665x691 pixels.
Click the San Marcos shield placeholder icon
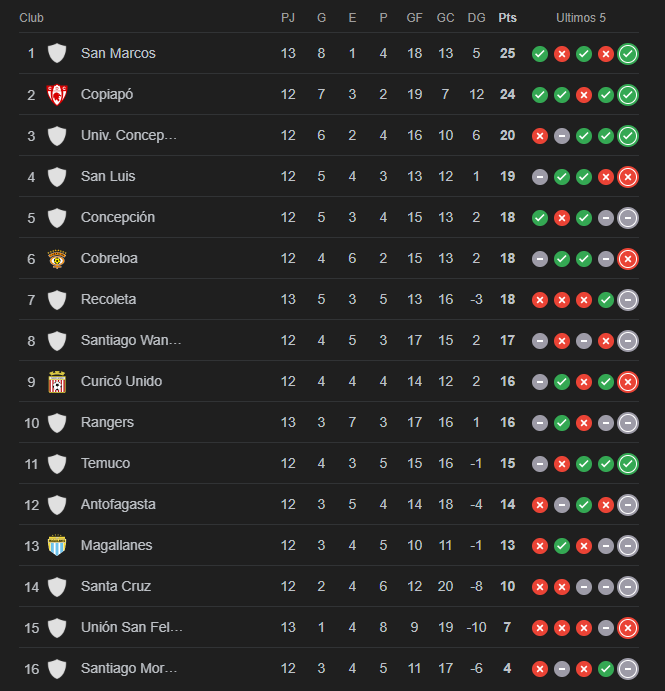[57, 53]
